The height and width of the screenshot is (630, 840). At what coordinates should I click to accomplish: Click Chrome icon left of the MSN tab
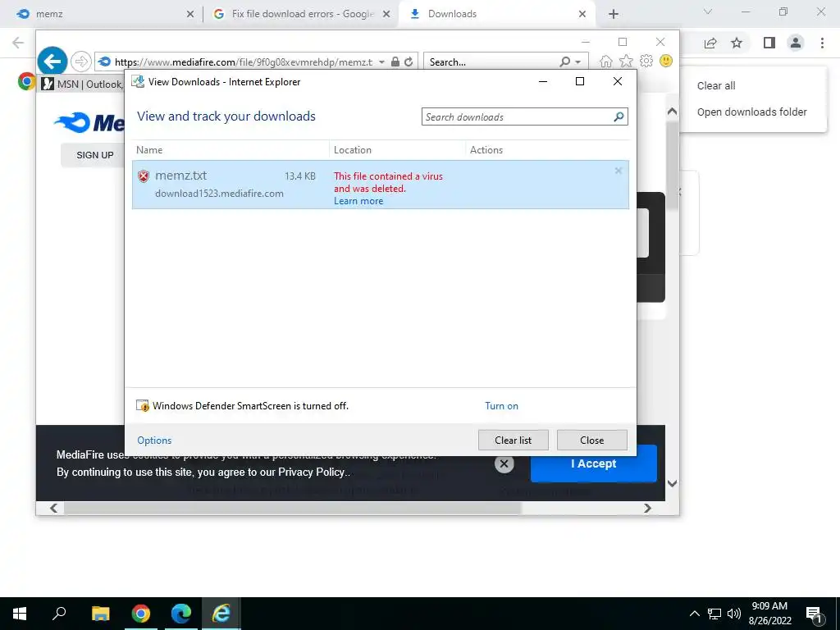pyautogui.click(x=26, y=81)
